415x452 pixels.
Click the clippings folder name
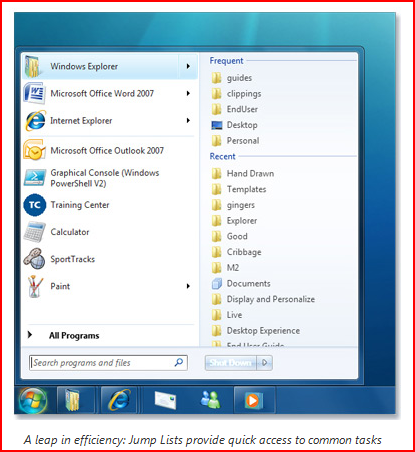pyautogui.click(x=244, y=94)
